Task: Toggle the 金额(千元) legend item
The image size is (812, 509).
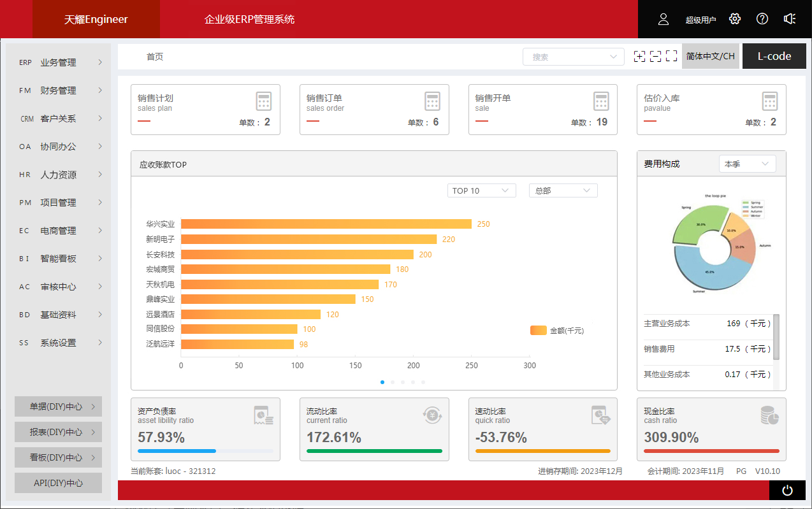Action: [556, 331]
